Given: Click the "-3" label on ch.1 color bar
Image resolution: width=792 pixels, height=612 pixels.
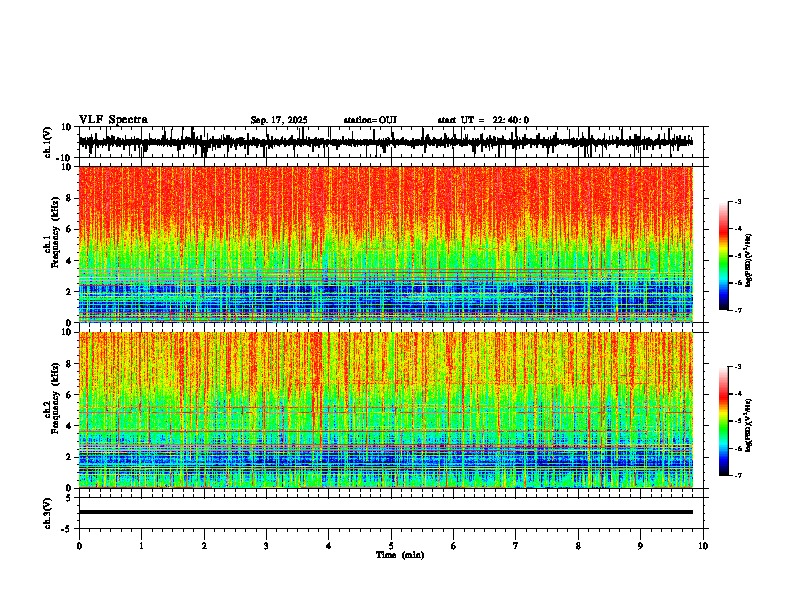Looking at the screenshot, I should pyautogui.click(x=738, y=201).
